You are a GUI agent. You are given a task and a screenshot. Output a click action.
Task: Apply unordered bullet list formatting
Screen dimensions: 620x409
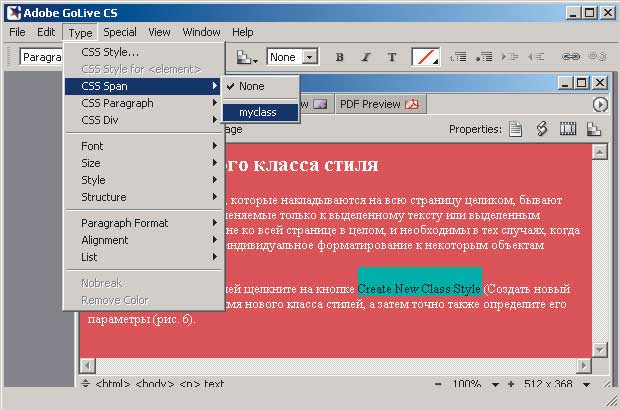[x=484, y=57]
